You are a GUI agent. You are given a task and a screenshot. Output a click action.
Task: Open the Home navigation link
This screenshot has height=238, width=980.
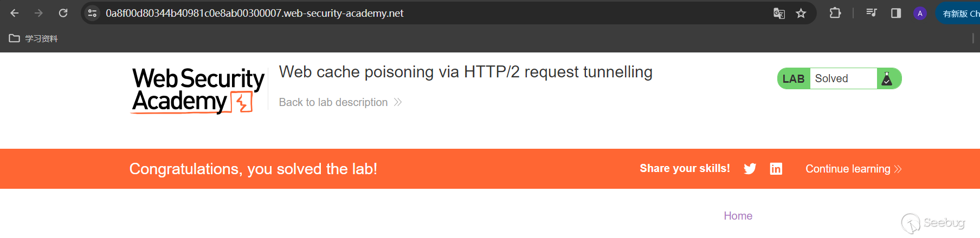738,216
